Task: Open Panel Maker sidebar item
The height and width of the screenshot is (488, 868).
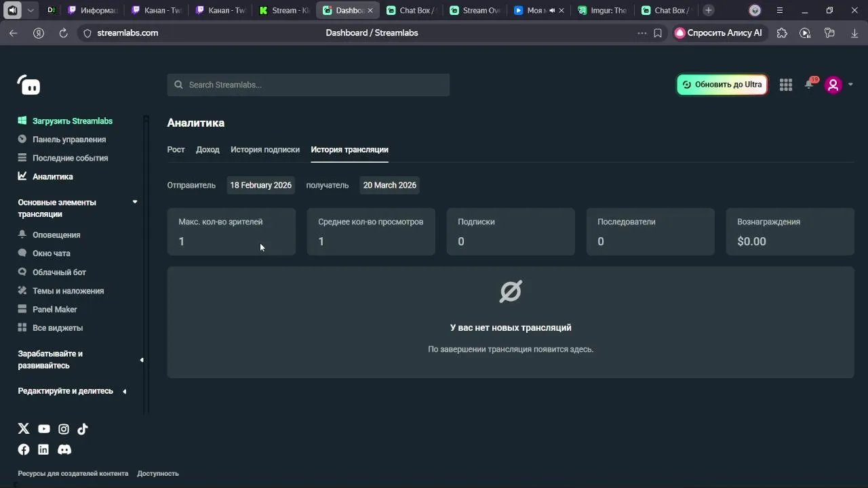Action: (55, 309)
